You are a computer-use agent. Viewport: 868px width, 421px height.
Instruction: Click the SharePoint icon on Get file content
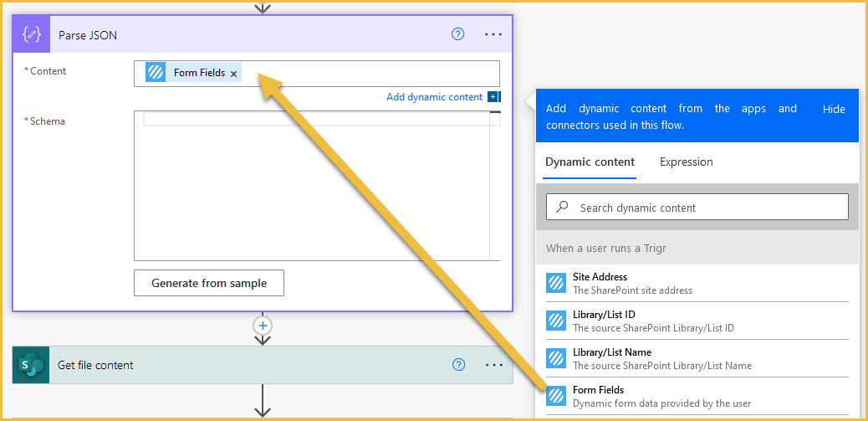(31, 365)
